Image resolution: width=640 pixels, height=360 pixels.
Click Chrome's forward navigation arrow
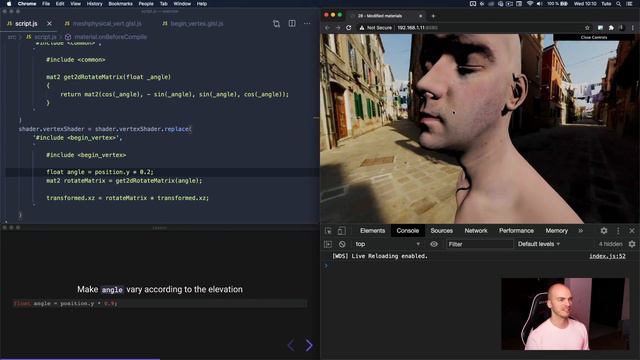click(x=338, y=28)
